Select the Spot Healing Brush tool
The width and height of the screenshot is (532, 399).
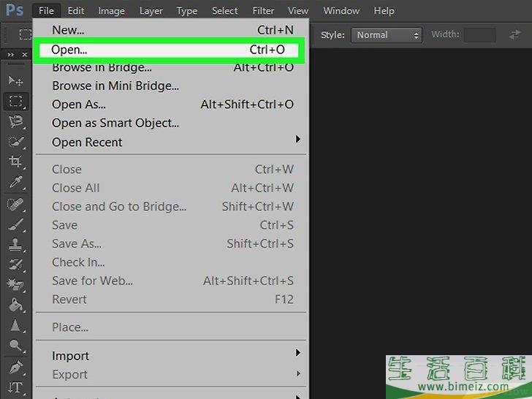pos(15,204)
